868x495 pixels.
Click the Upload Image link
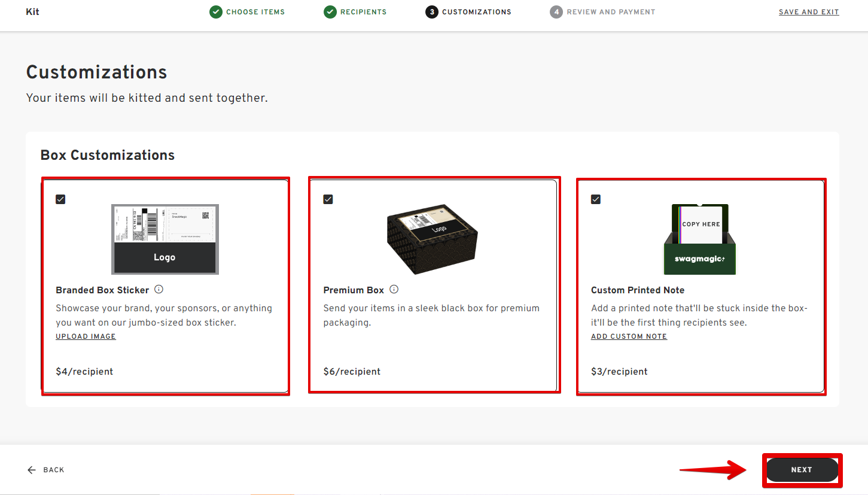86,336
